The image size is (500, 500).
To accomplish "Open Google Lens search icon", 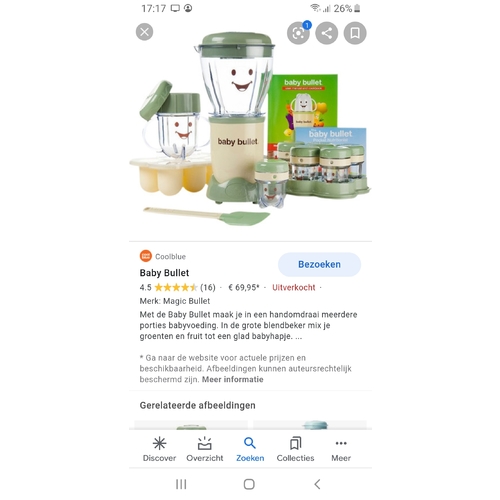I will [298, 33].
